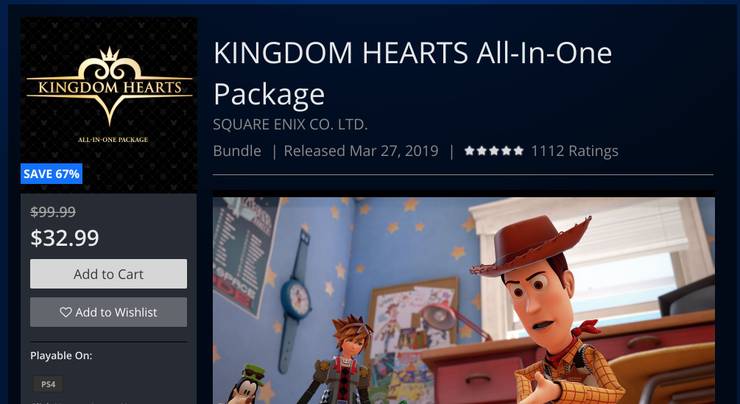740x404 pixels.
Task: Click the blue wall clock in the screenshot
Action: tap(295, 299)
